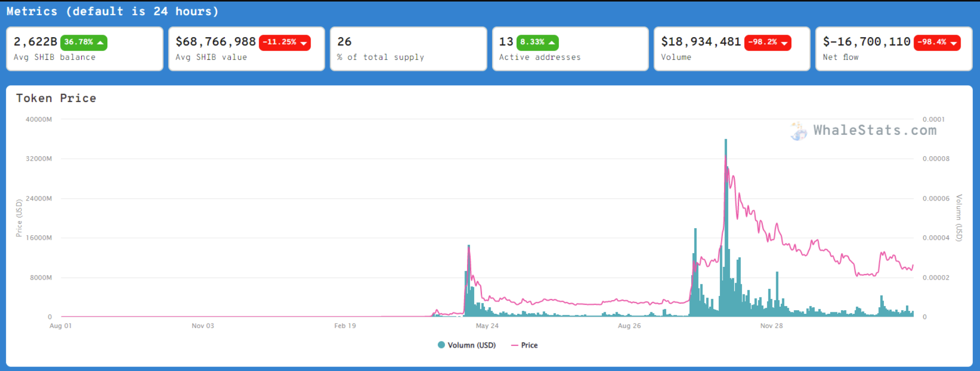Click the teal circle legend marker

click(x=441, y=345)
